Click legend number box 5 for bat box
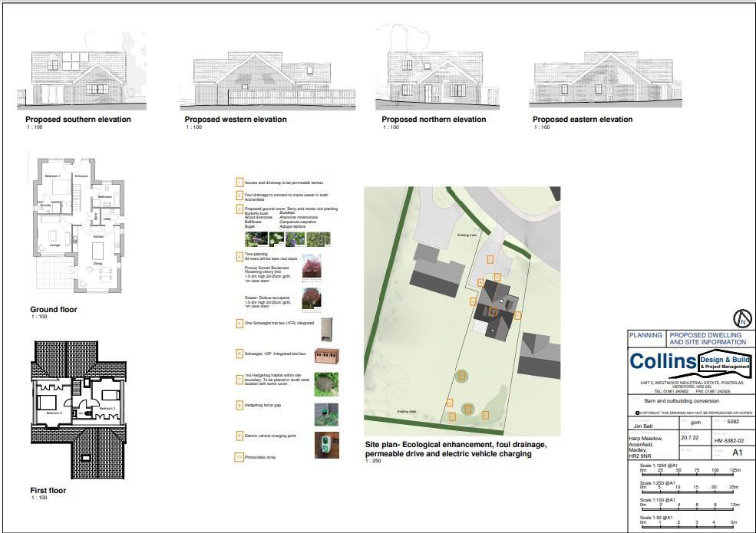 pos(239,324)
